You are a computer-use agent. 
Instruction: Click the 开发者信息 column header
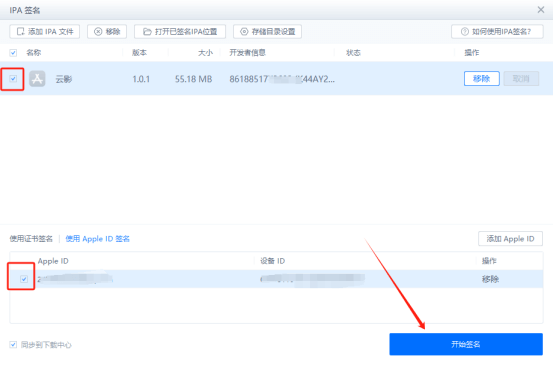[x=248, y=53]
